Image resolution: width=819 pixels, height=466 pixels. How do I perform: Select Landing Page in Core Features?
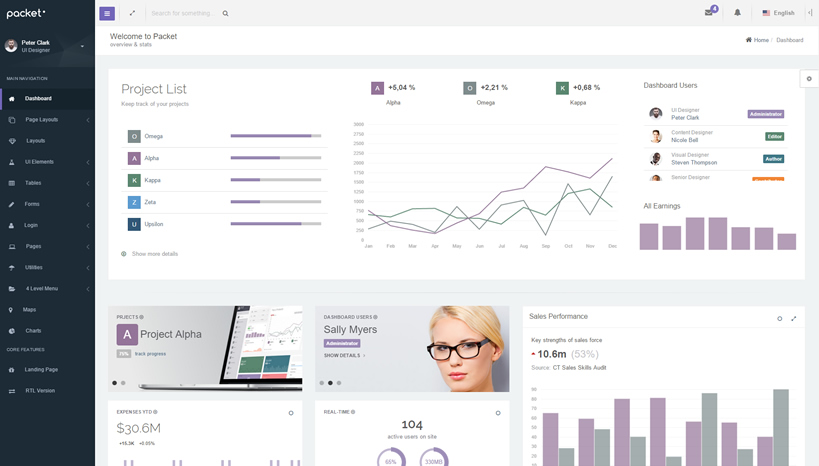pyautogui.click(x=41, y=370)
